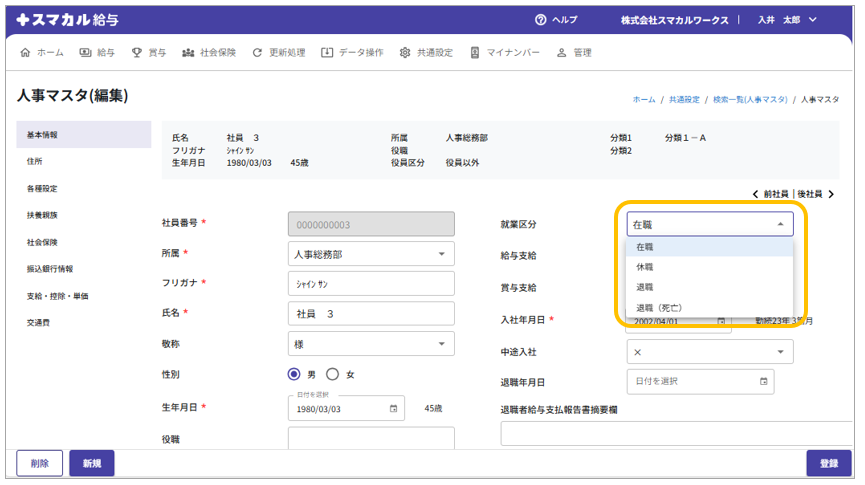The height and width of the screenshot is (485, 865).
Task: Select the 男 radio button
Action: [294, 374]
